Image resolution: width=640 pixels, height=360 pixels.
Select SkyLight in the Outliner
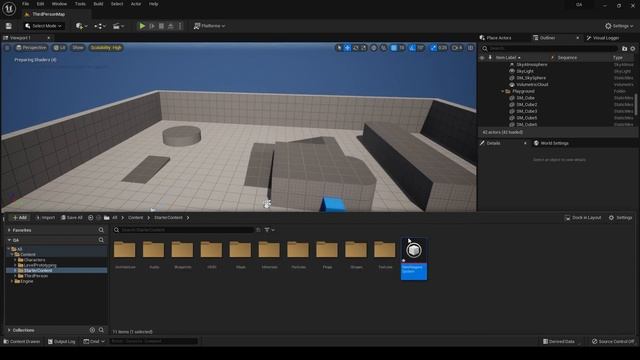pos(525,71)
